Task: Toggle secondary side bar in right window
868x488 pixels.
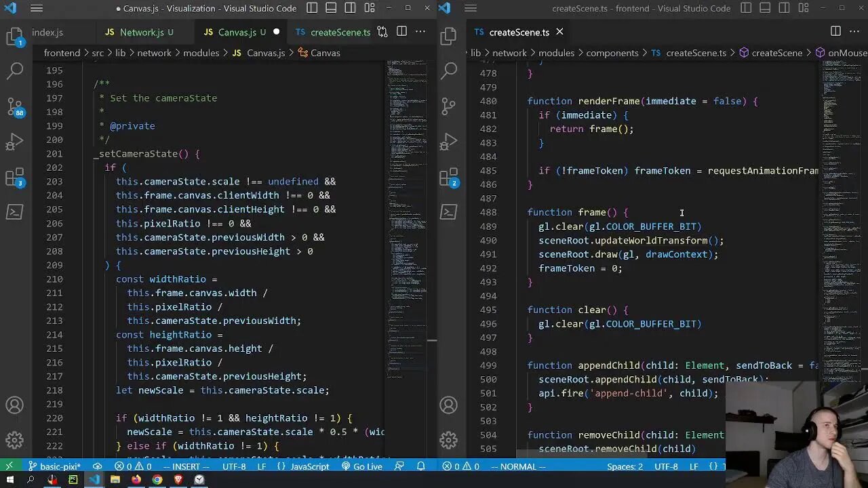Action: coord(784,8)
